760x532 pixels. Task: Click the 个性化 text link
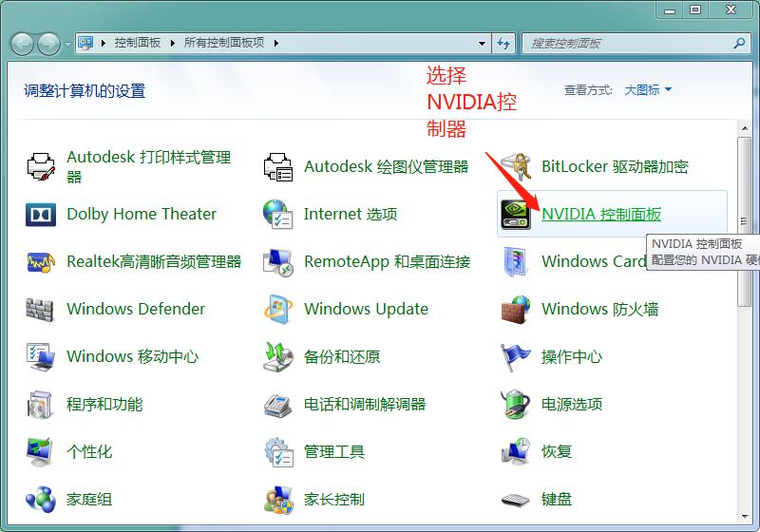tap(89, 451)
